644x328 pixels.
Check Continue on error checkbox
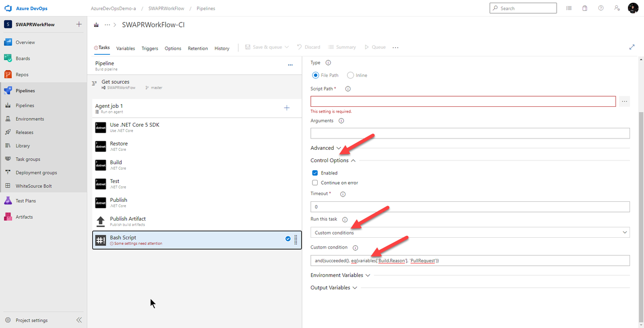pos(315,183)
